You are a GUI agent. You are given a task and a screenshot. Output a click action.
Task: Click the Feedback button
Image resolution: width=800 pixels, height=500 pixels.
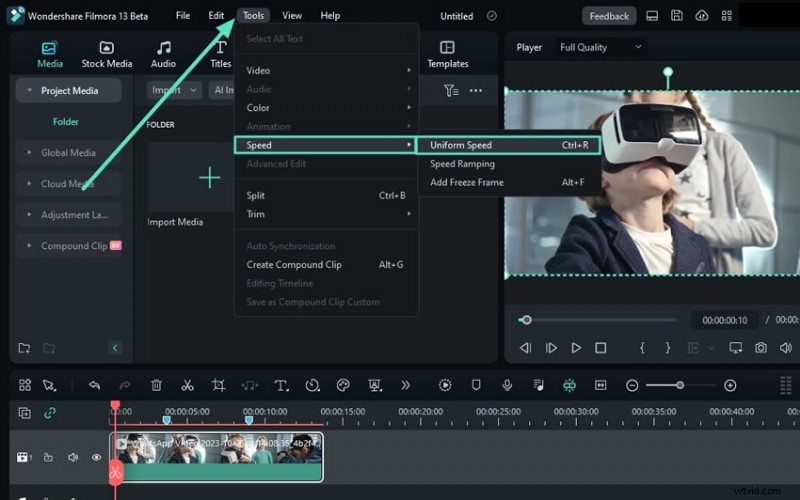coord(608,16)
